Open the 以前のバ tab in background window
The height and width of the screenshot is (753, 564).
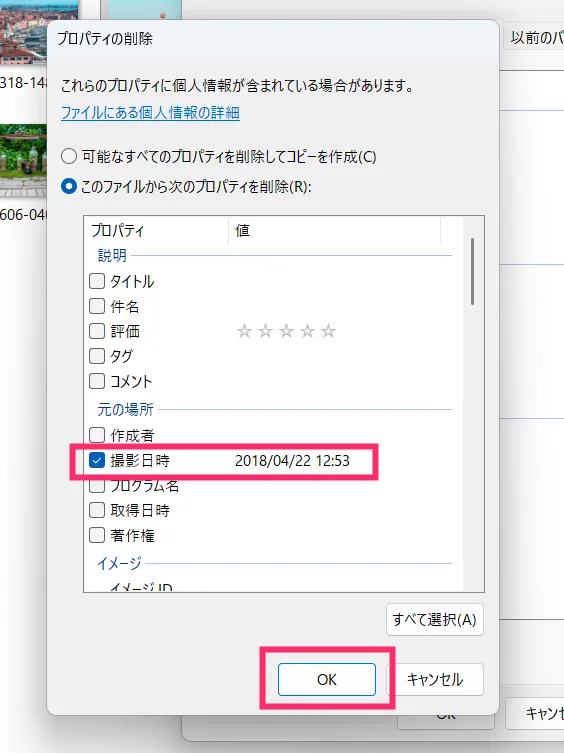[x=534, y=37]
